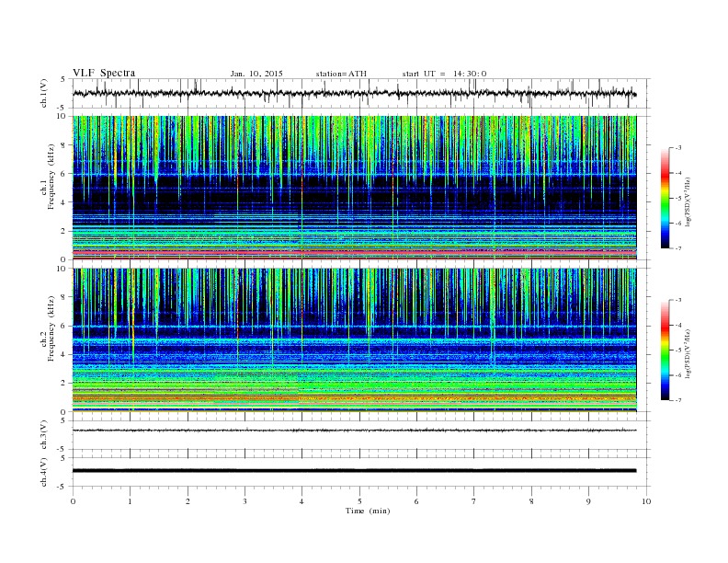Select the "start UT = 14:30:0" text

click(x=444, y=74)
